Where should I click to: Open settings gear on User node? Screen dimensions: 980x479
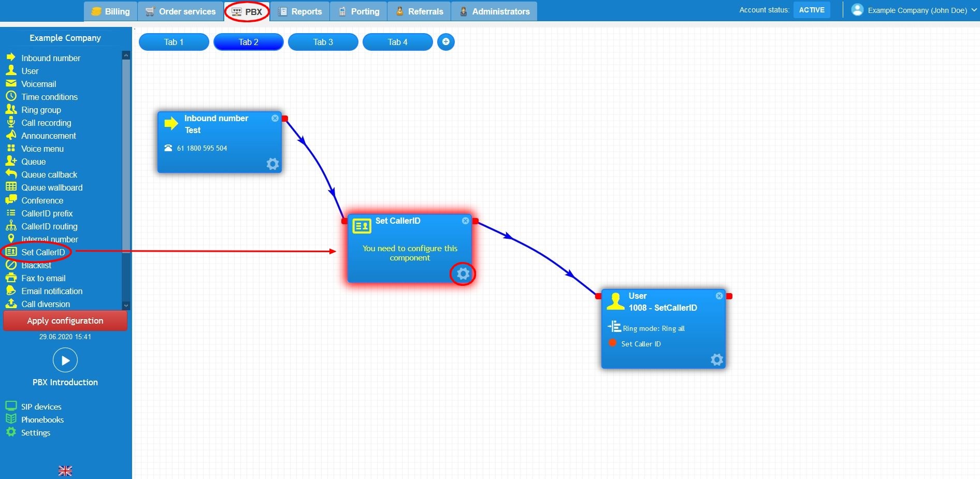point(717,360)
